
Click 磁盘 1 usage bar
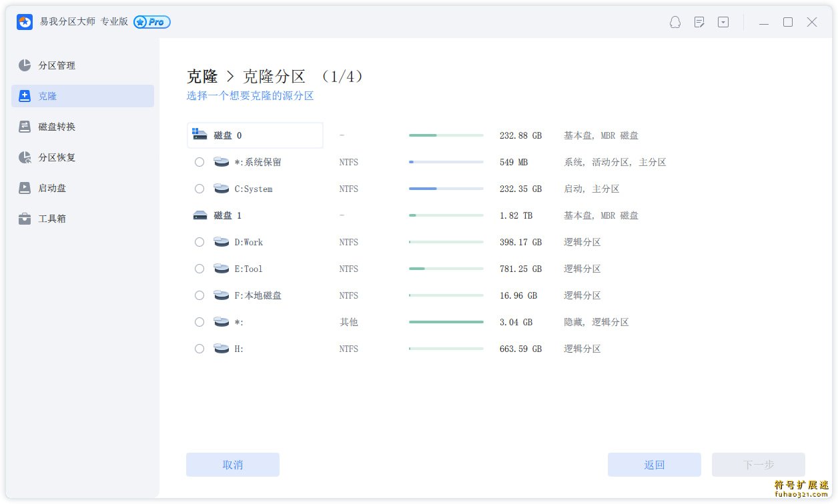[x=446, y=215]
